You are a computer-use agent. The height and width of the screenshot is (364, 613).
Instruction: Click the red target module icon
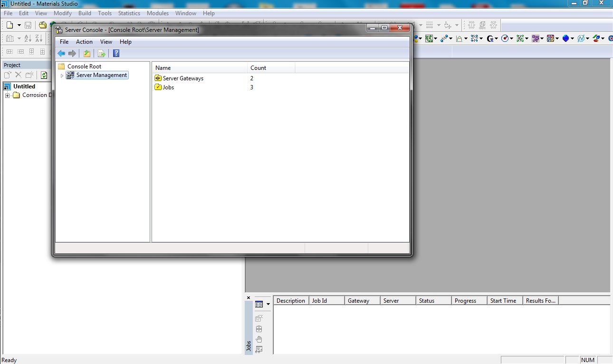click(505, 38)
